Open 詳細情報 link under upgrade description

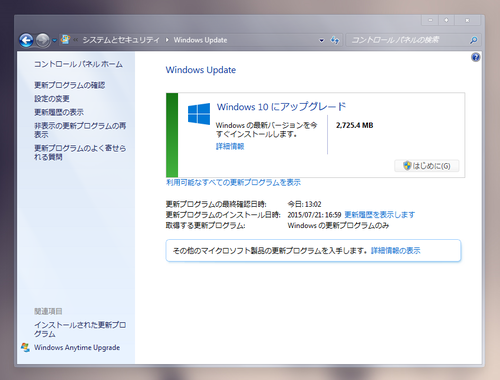pos(230,146)
